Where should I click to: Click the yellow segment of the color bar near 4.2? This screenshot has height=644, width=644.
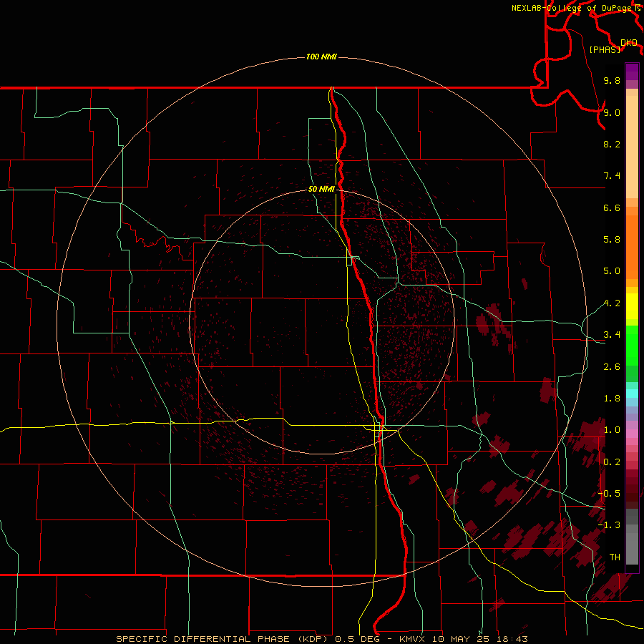(632, 306)
